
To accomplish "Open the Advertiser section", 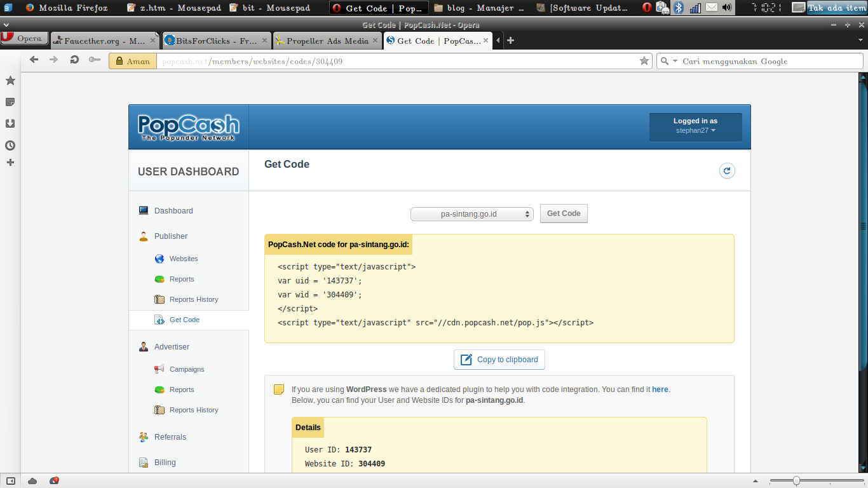I will [x=172, y=347].
